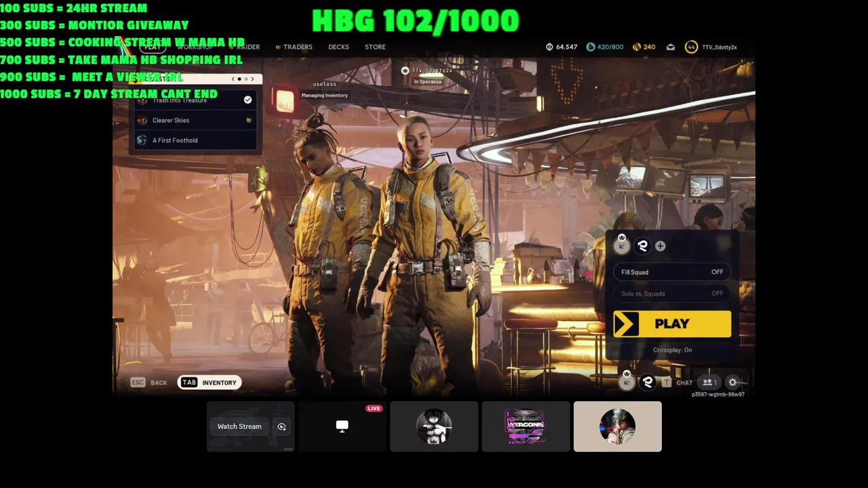Click the gold token icon beside 240
868x488 pixels.
click(x=636, y=47)
